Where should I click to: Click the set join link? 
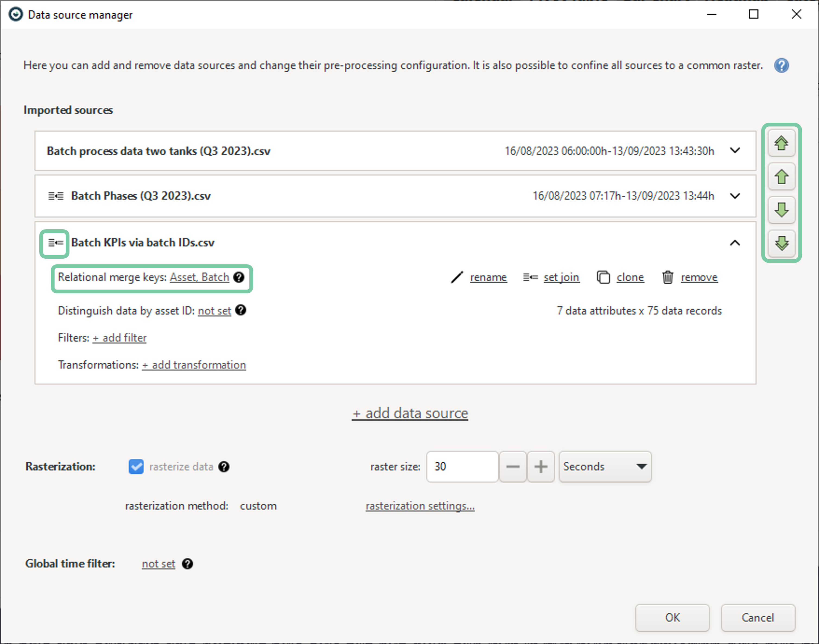click(561, 278)
